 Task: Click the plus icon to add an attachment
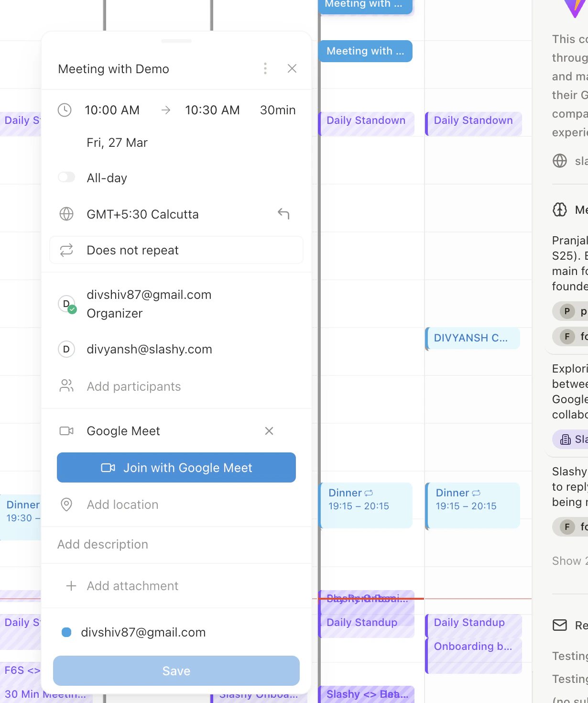(71, 585)
